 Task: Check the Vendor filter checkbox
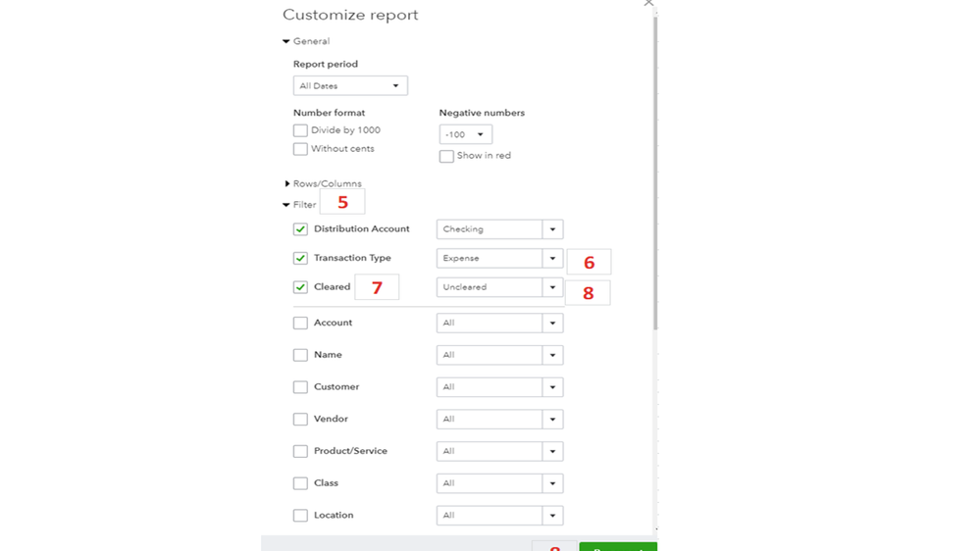tap(300, 420)
